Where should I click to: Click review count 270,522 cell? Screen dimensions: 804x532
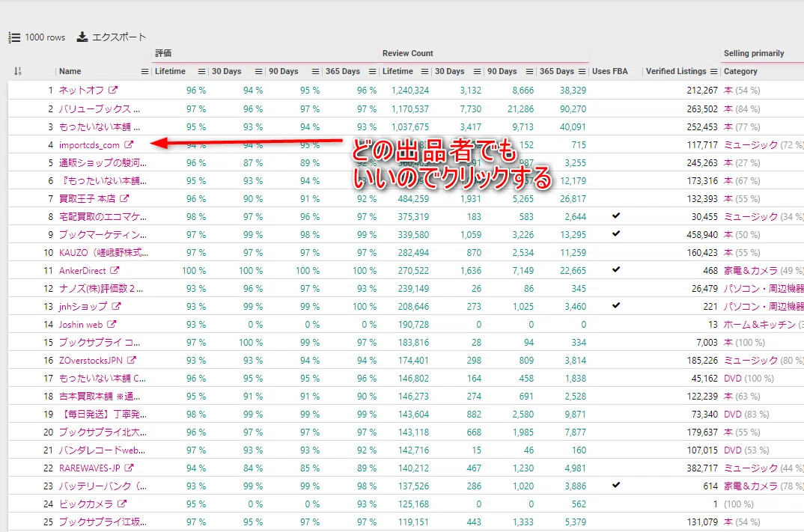(413, 271)
